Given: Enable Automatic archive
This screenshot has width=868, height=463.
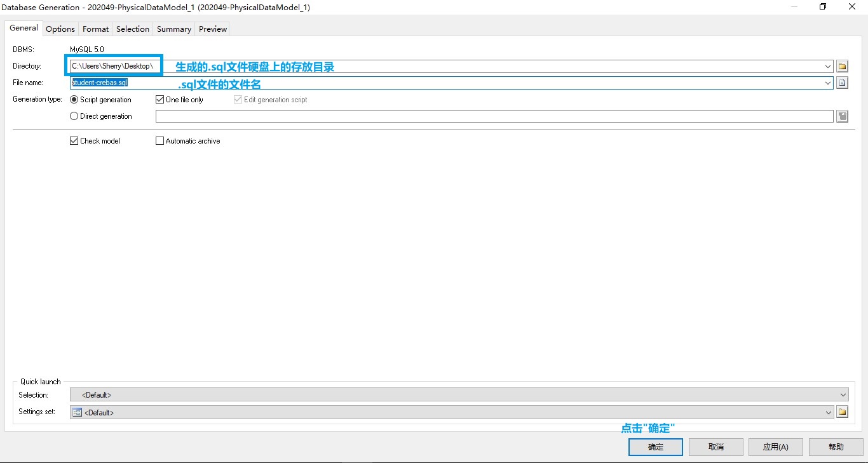Looking at the screenshot, I should tap(159, 140).
